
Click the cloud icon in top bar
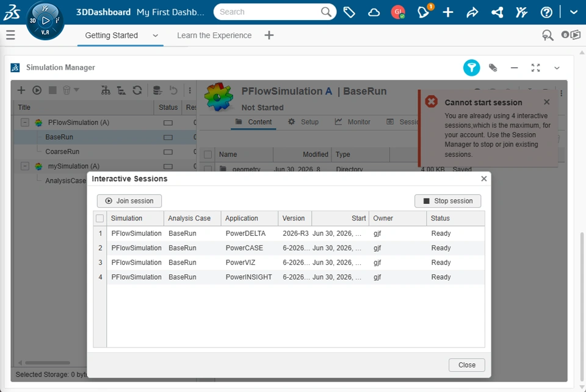(374, 12)
